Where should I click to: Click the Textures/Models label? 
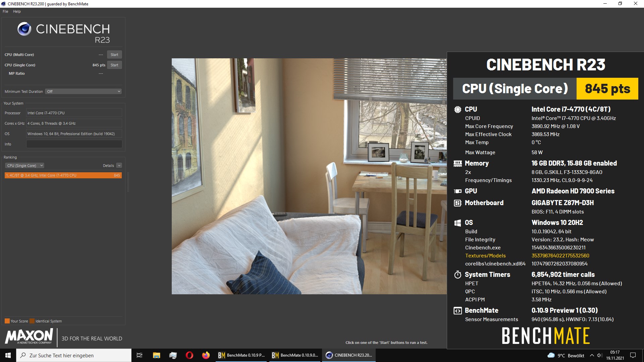coord(485,256)
